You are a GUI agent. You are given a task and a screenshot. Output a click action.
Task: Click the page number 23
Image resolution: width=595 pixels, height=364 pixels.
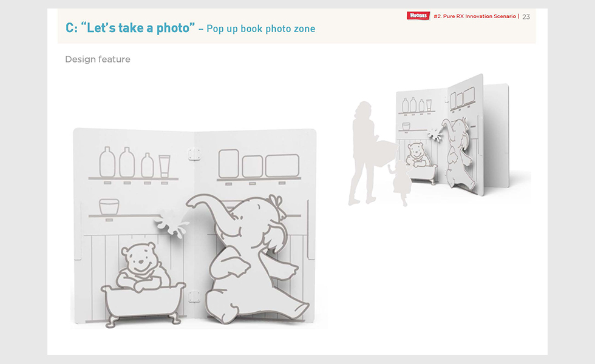(x=526, y=17)
